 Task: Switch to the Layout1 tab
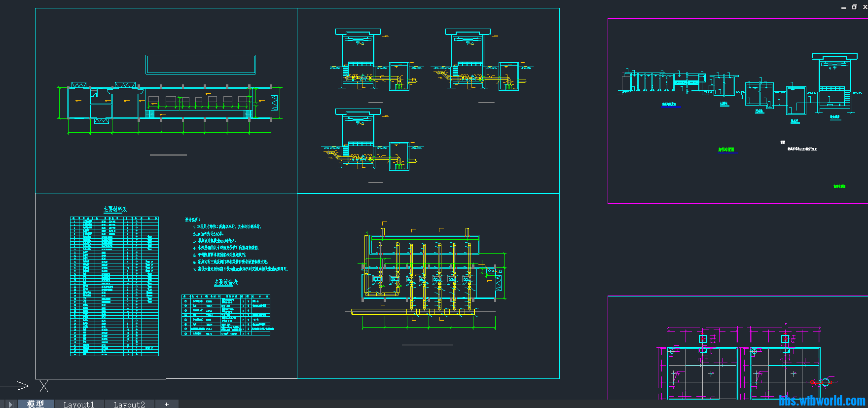[x=79, y=404]
